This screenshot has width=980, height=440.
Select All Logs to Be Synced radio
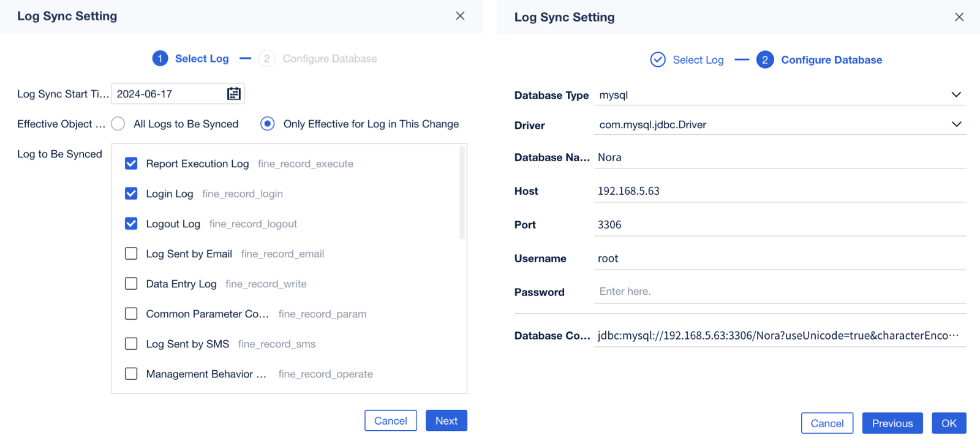tap(118, 124)
